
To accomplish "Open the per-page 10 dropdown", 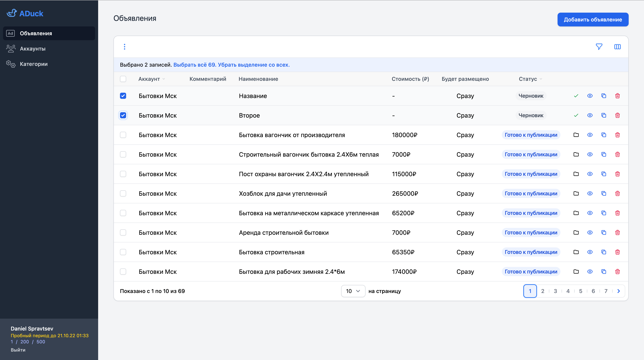I will click(353, 291).
